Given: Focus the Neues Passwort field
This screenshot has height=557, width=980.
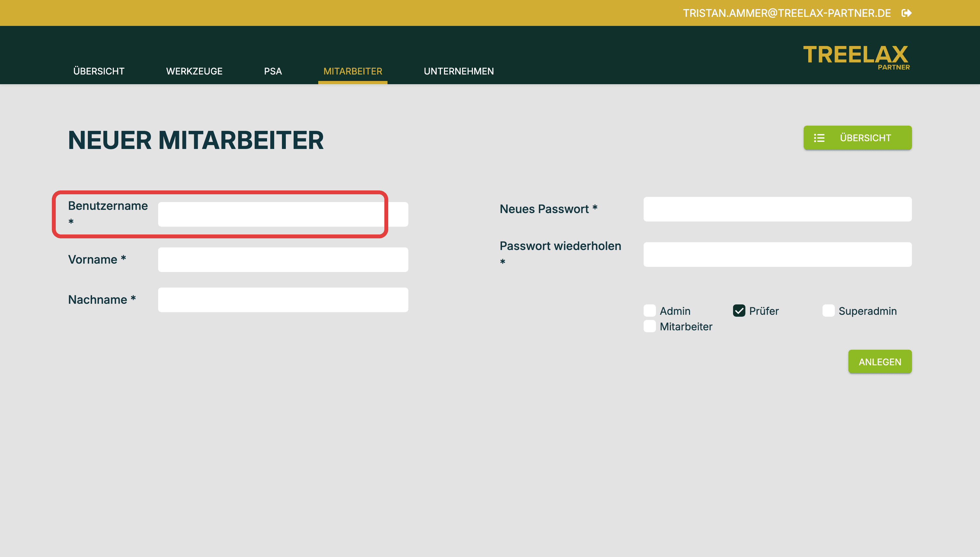Looking at the screenshot, I should (777, 209).
